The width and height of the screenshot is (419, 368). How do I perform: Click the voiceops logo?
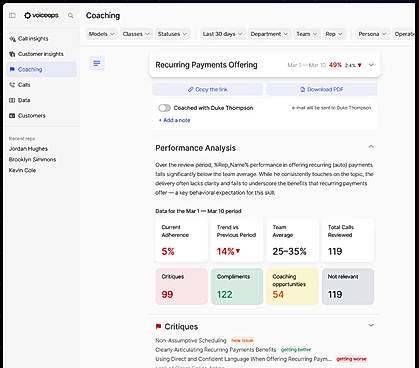[x=41, y=15]
